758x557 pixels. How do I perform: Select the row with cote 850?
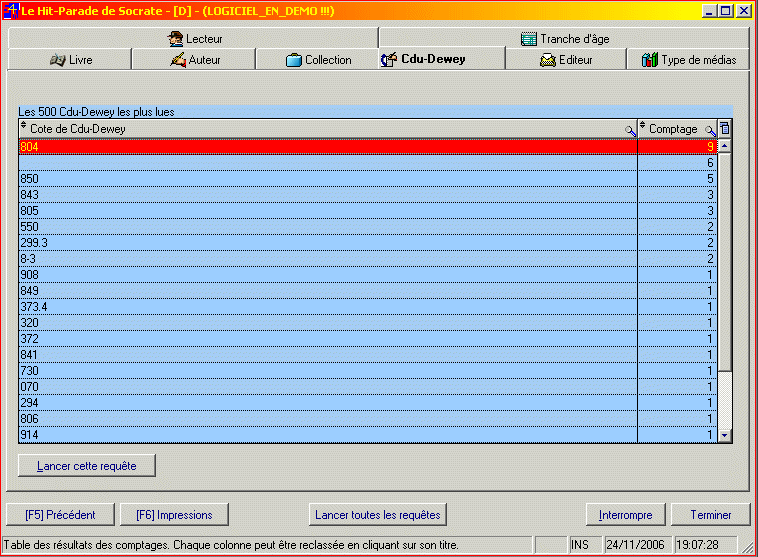tap(367, 179)
